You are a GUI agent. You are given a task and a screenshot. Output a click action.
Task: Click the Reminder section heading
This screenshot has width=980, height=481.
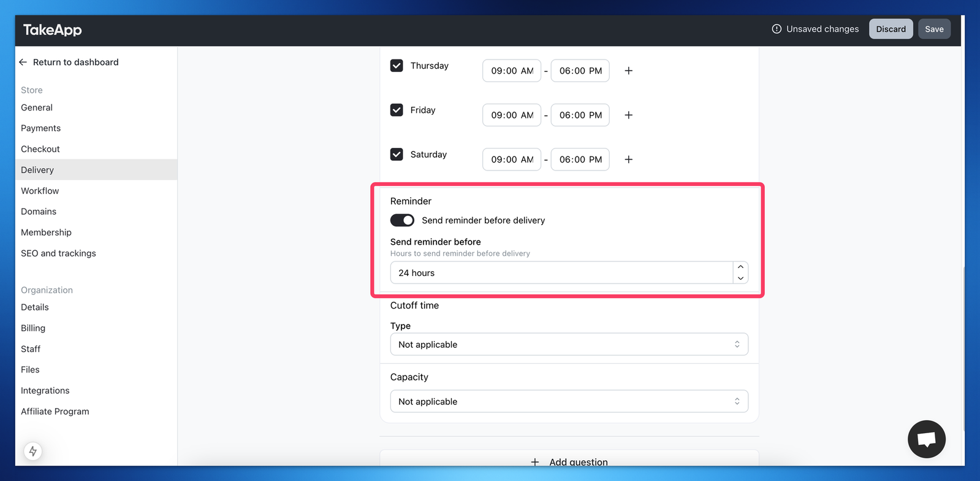point(411,201)
